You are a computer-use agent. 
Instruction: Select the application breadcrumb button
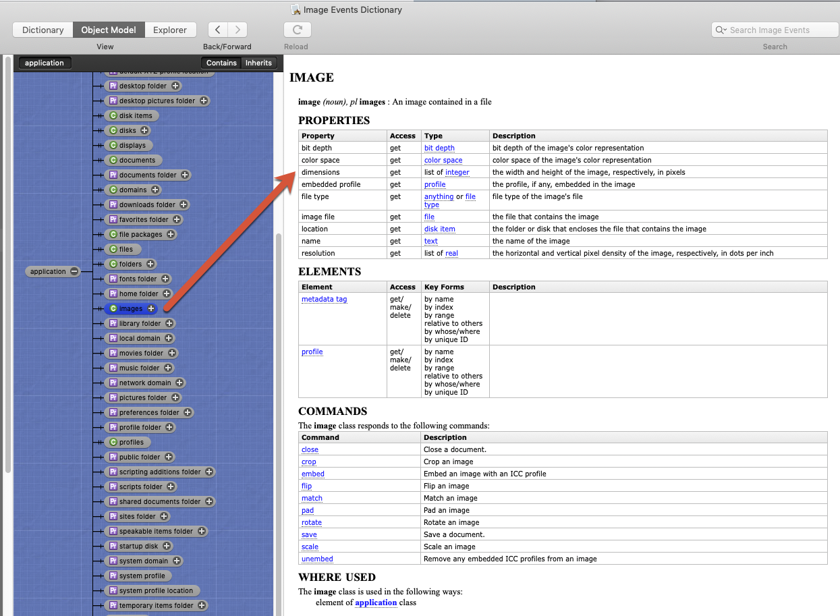45,63
